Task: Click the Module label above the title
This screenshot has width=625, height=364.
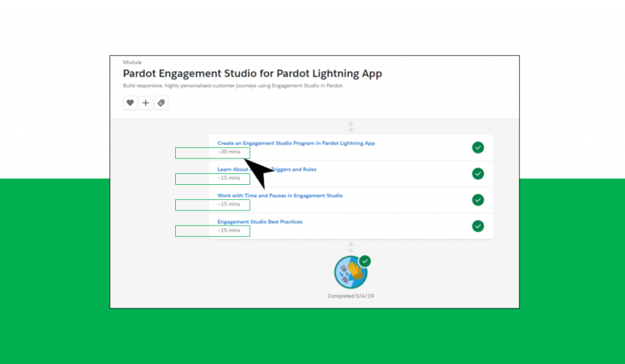Action: pyautogui.click(x=132, y=62)
